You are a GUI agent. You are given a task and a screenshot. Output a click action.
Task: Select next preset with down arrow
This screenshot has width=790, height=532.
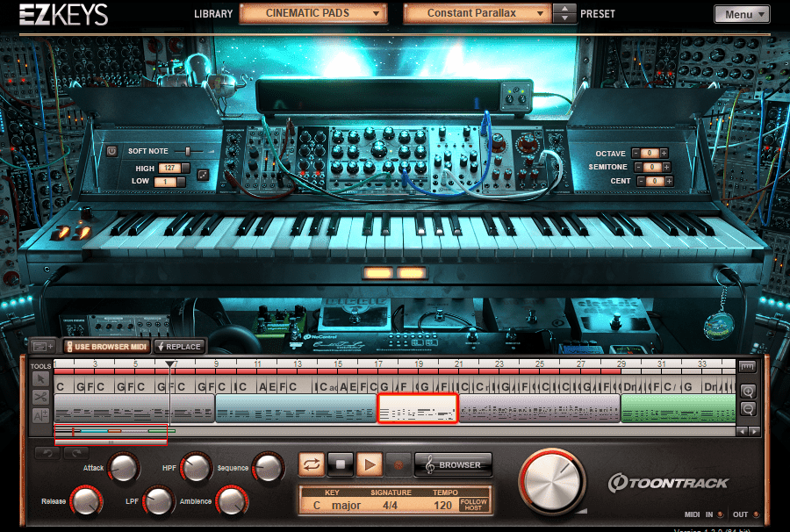click(x=564, y=18)
